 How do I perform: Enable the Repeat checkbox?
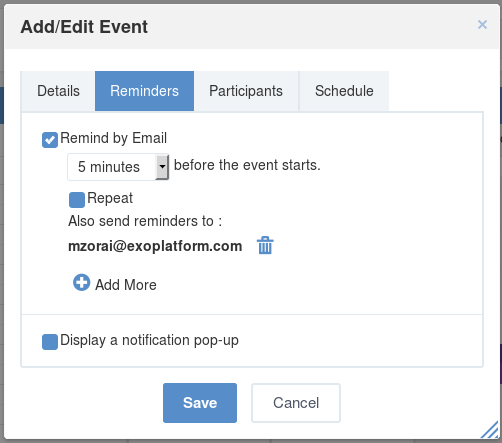(77, 200)
